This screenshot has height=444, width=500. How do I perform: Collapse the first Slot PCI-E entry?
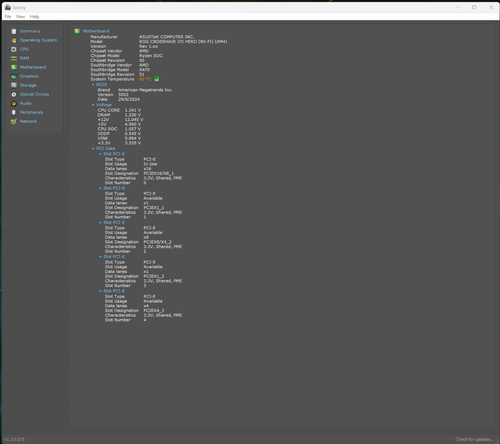pyautogui.click(x=100, y=154)
